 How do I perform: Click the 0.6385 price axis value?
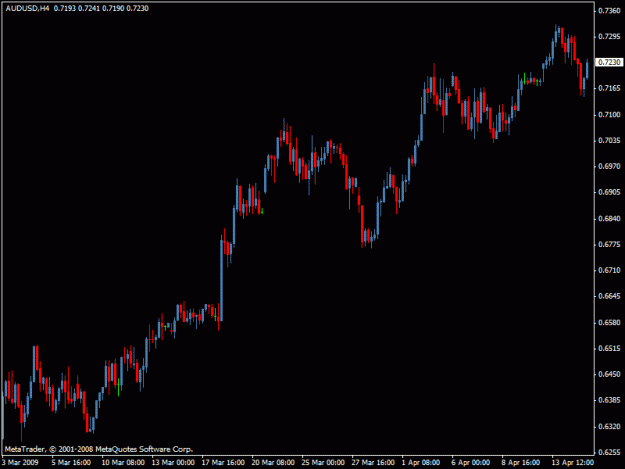point(609,400)
